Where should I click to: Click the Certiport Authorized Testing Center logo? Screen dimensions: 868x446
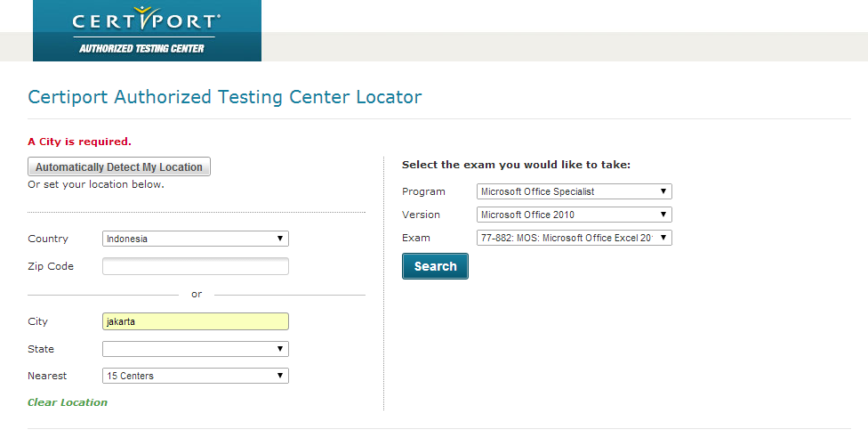tap(147, 30)
